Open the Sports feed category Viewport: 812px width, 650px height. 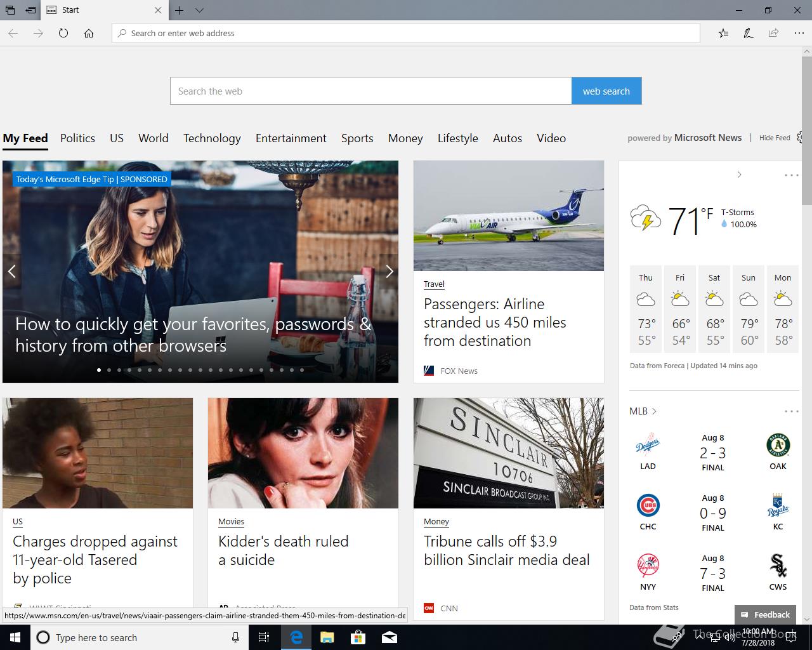357,138
